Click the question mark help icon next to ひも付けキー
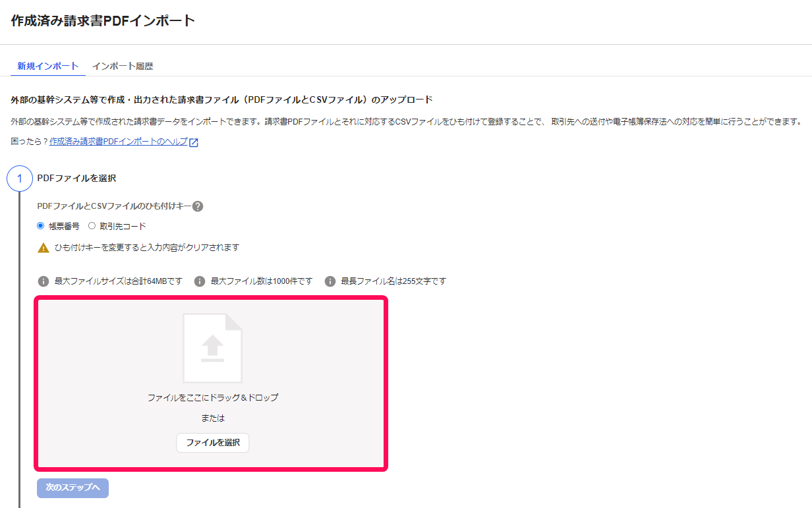812x508 pixels. [198, 206]
